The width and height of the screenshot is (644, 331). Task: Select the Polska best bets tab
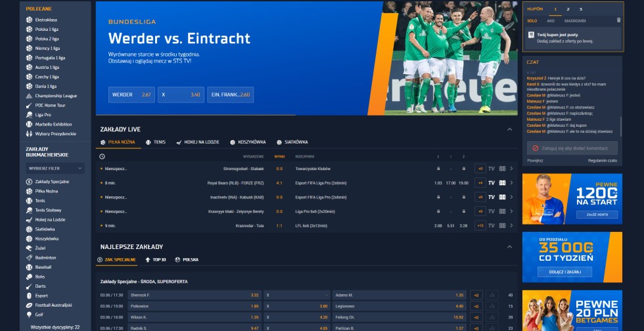[x=187, y=259]
